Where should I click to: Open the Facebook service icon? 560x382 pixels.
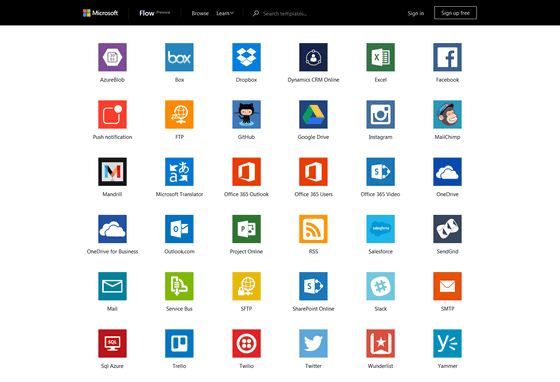(448, 57)
